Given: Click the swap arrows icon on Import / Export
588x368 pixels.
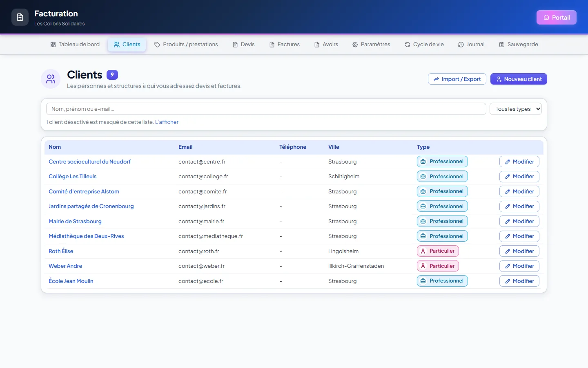Looking at the screenshot, I should 436,79.
